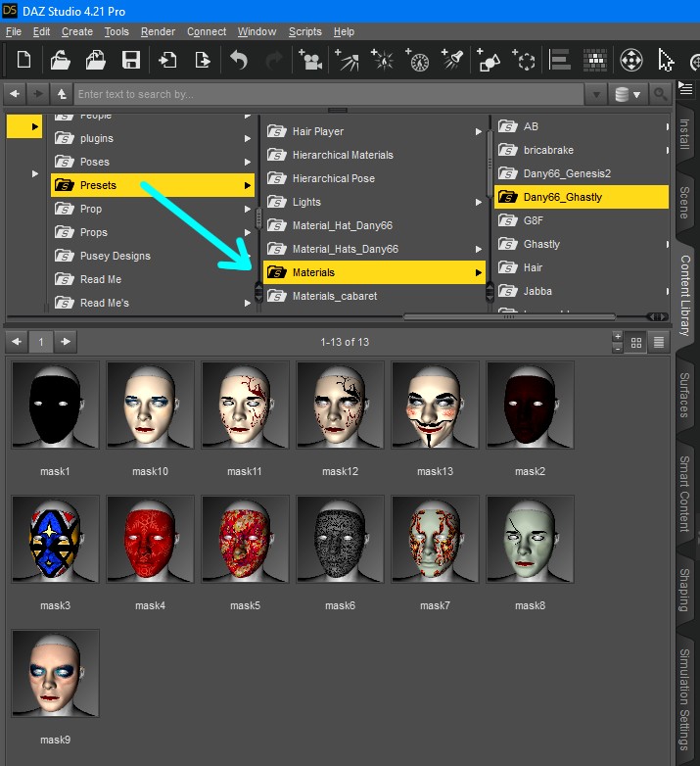Viewport: 700px width, 766px height.
Task: Open the Render menu
Action: [158, 31]
